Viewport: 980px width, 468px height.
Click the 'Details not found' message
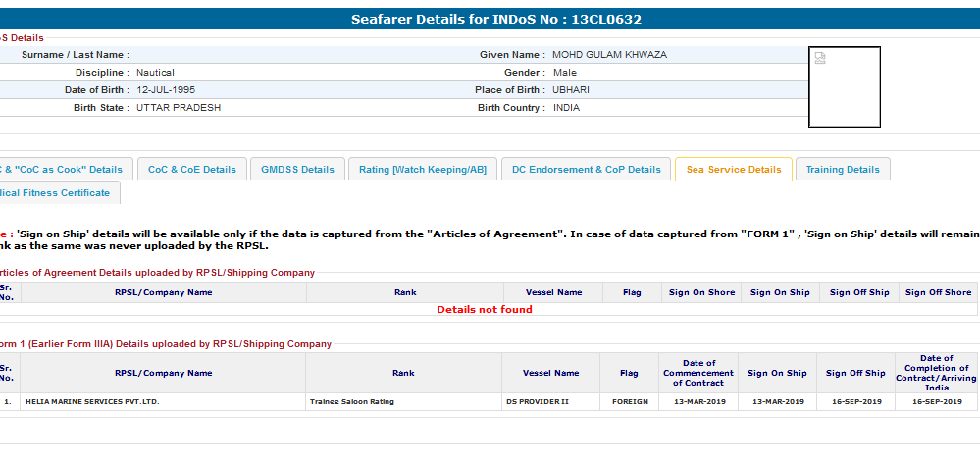click(484, 309)
